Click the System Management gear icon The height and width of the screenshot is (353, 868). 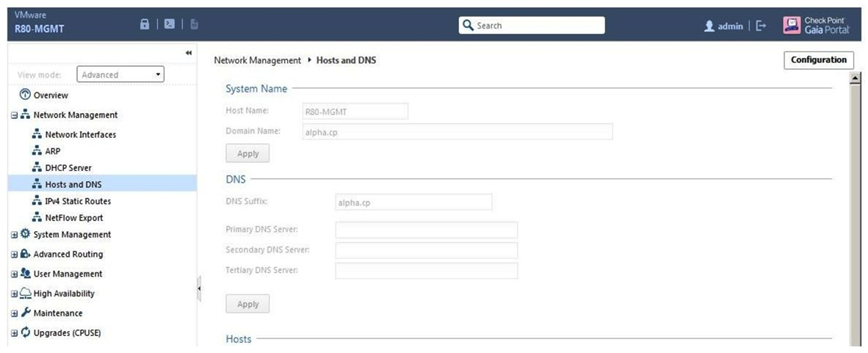(25, 234)
